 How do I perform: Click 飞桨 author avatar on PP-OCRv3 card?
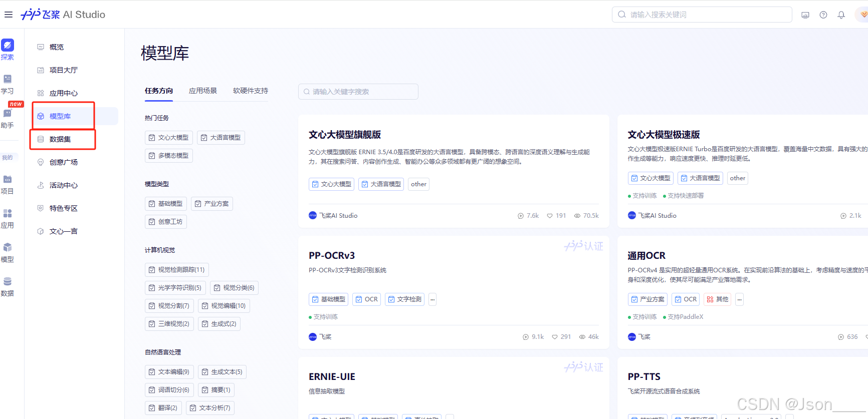pos(313,337)
